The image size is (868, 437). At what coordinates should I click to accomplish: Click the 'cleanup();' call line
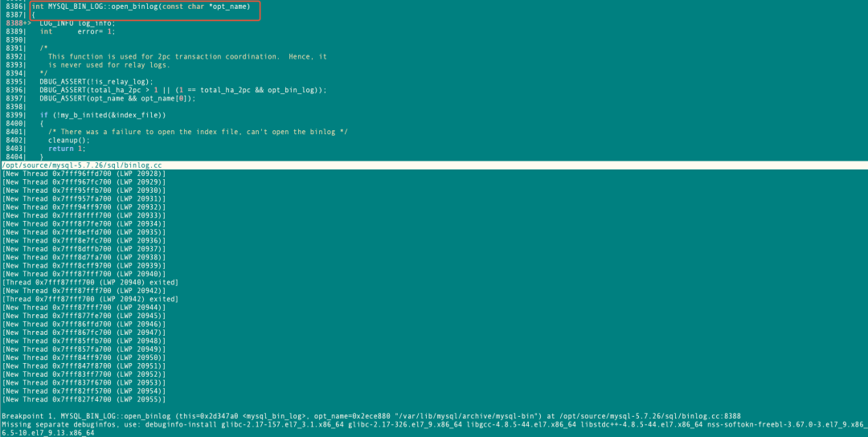pyautogui.click(x=68, y=140)
